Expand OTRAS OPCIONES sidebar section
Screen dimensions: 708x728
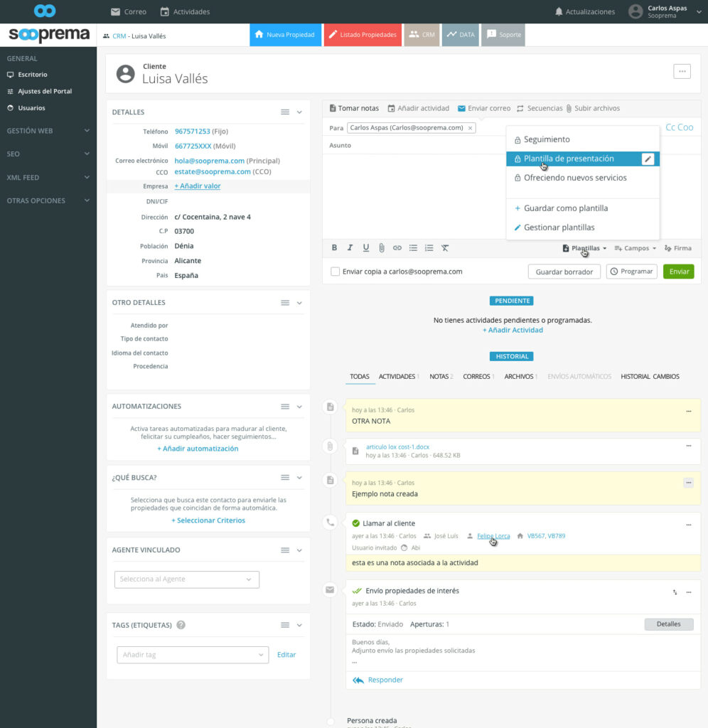[x=48, y=200]
